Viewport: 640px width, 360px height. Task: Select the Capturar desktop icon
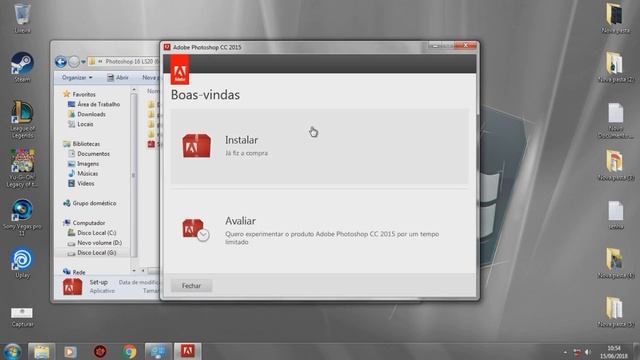22,317
